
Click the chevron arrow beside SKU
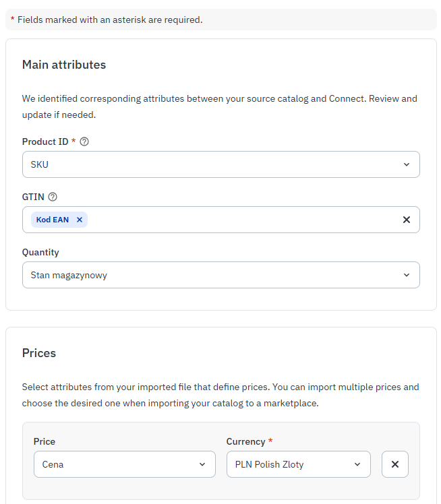(406, 164)
